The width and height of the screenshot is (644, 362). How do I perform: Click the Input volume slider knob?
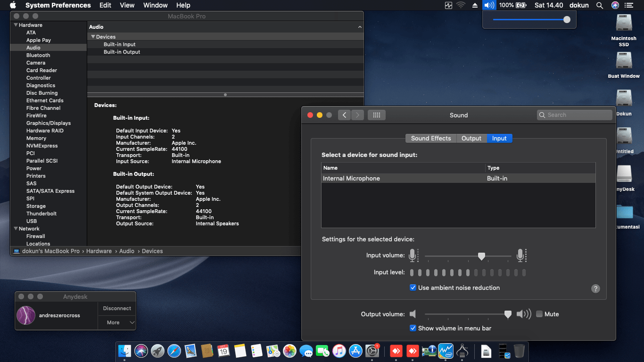[x=481, y=256]
